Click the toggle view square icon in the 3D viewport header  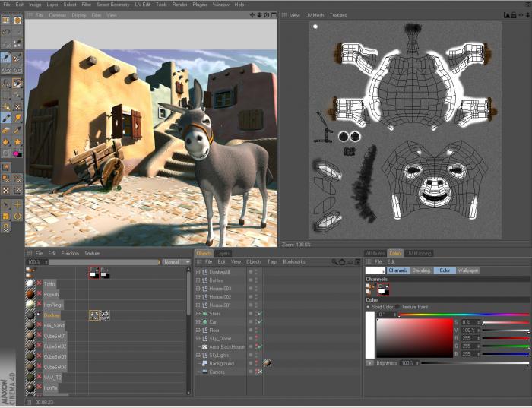coord(274,15)
